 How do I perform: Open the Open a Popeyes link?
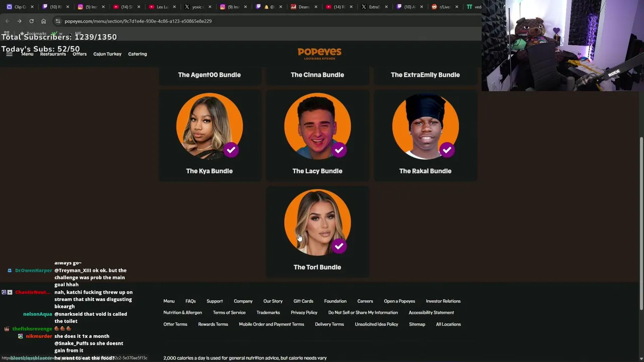(x=399, y=301)
